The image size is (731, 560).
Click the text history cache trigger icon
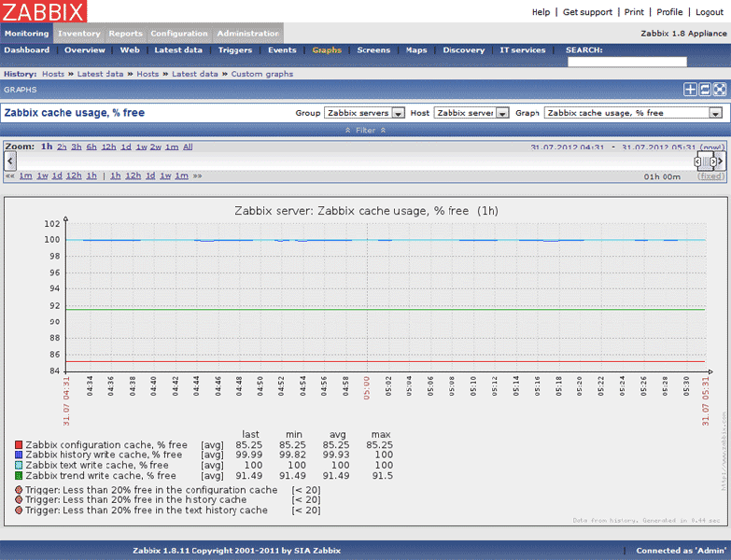[x=19, y=511]
